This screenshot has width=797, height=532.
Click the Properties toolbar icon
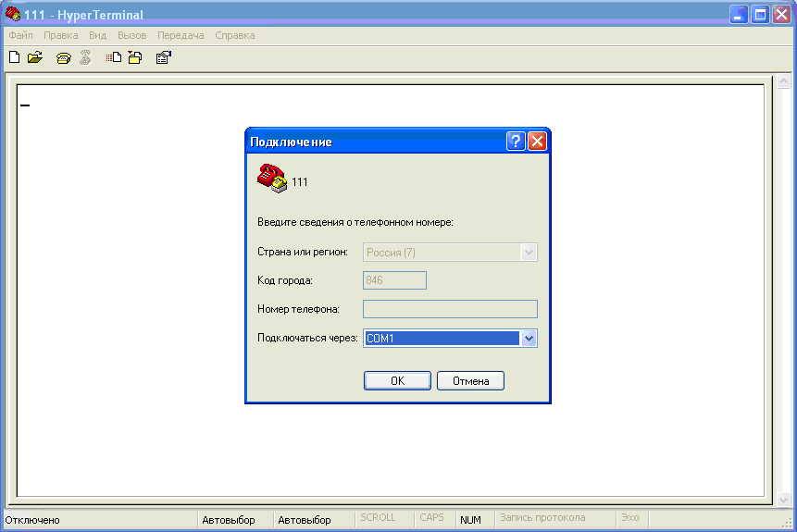164,57
